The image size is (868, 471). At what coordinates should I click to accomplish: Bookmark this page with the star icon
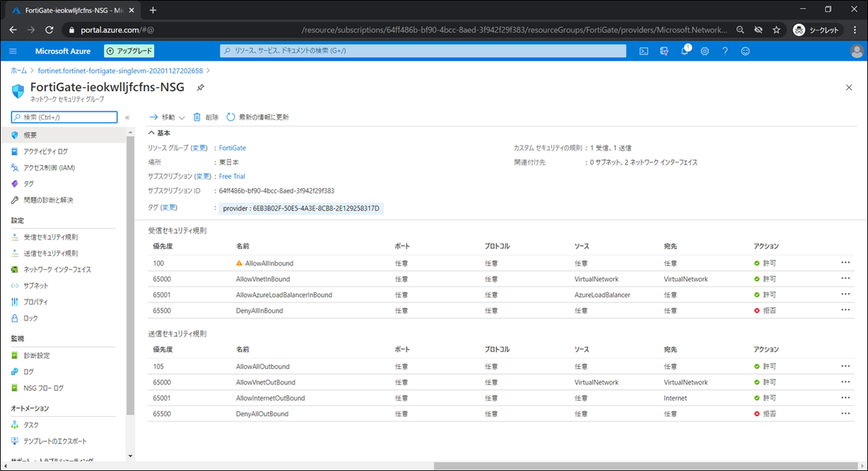click(x=776, y=30)
